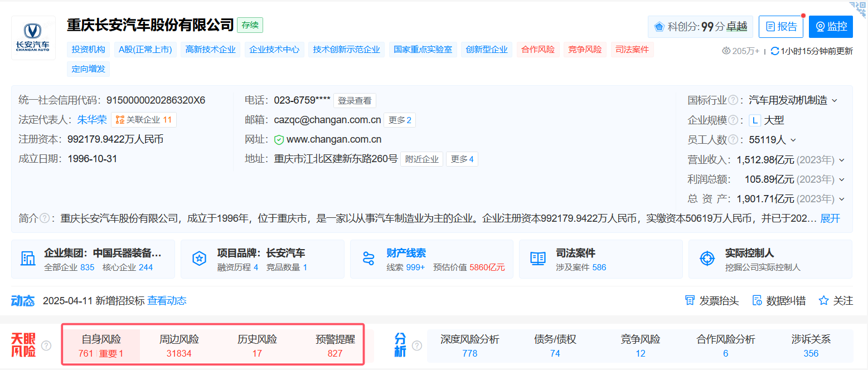Expand the company 简介 with 展开

(x=830, y=218)
